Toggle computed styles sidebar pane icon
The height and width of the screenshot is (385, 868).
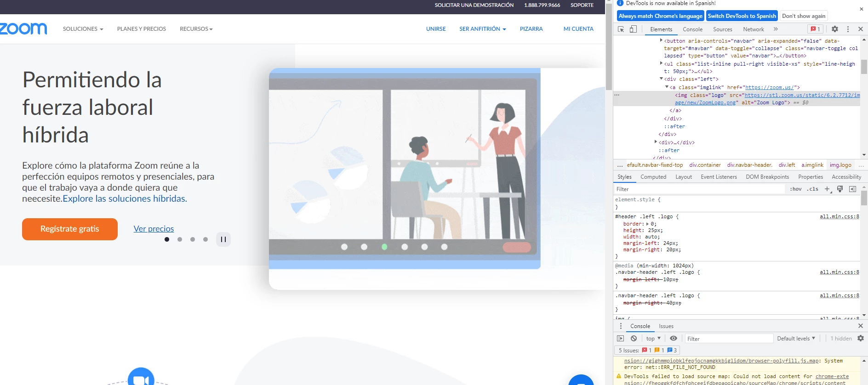[x=852, y=189]
